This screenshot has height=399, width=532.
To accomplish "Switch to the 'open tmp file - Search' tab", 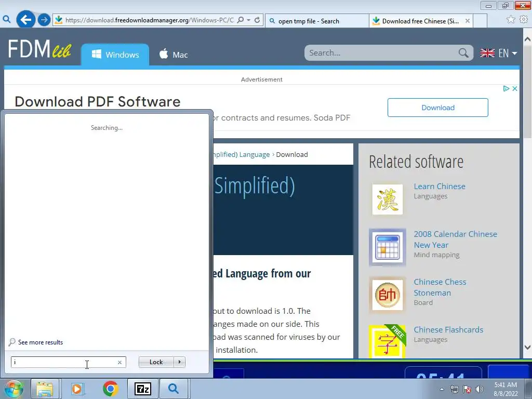I will [317, 21].
